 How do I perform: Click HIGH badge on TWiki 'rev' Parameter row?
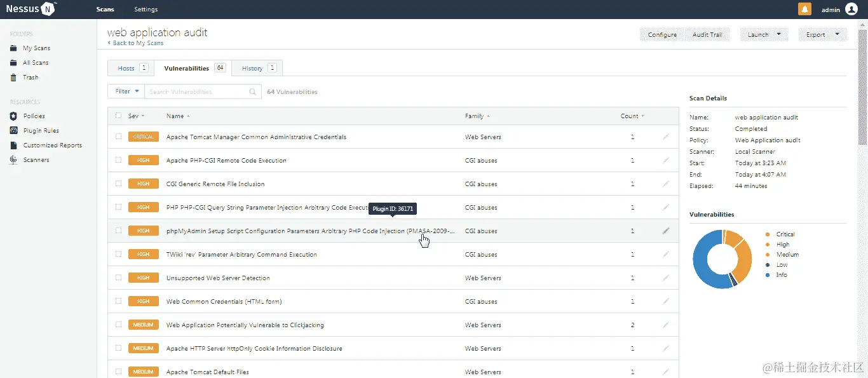point(144,254)
